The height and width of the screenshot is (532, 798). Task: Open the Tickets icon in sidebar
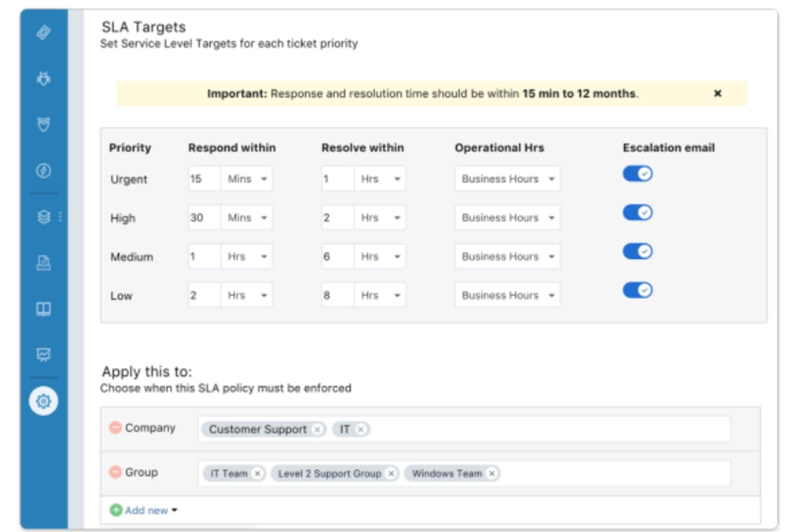point(44,32)
